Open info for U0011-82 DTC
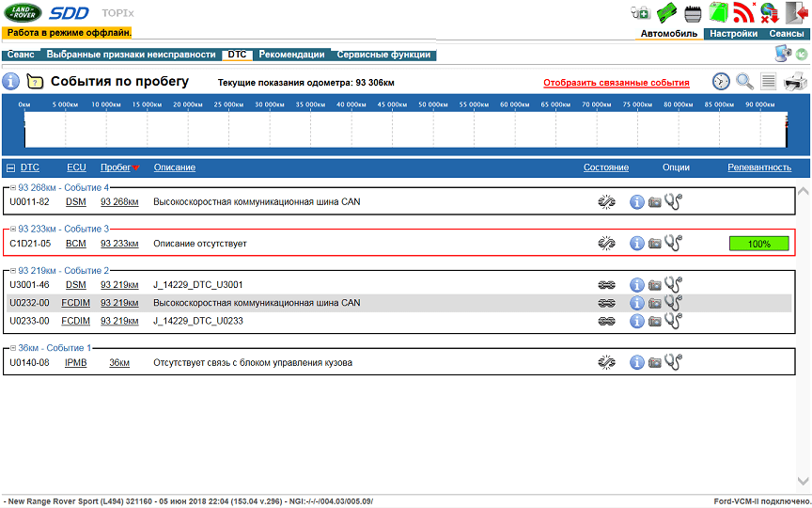Viewport: 812px width, 508px height. pyautogui.click(x=637, y=202)
